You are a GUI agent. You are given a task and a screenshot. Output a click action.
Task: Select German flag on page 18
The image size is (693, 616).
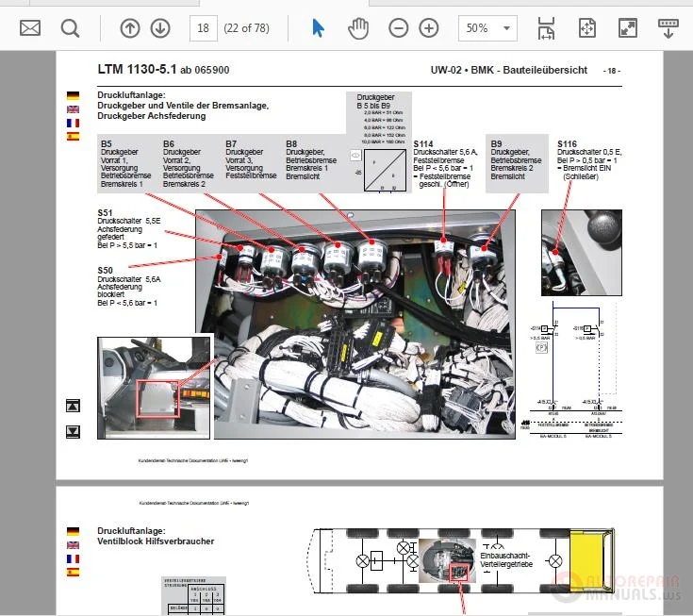pos(73,95)
